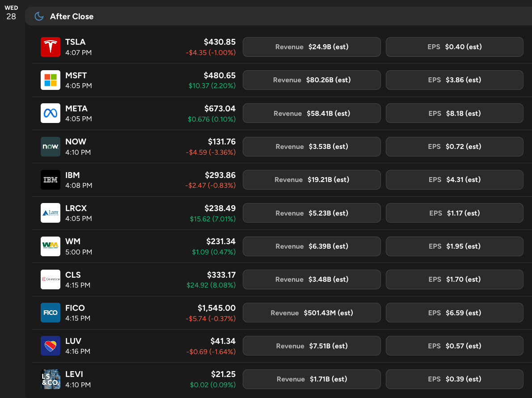This screenshot has width=532, height=398.
Task: Open the Meta logo icon
Action: [51, 114]
